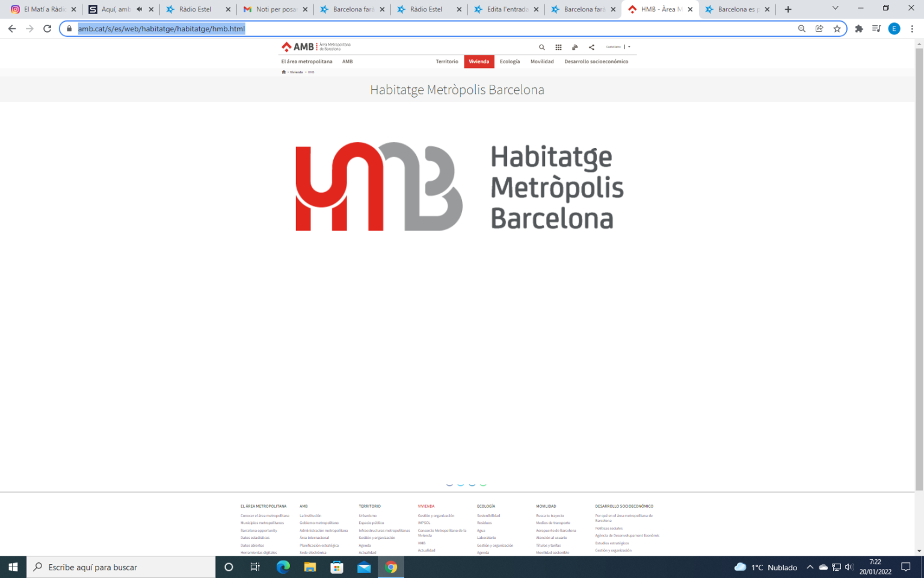924x578 pixels.
Task: Open File Explorer from taskbar
Action: point(310,567)
